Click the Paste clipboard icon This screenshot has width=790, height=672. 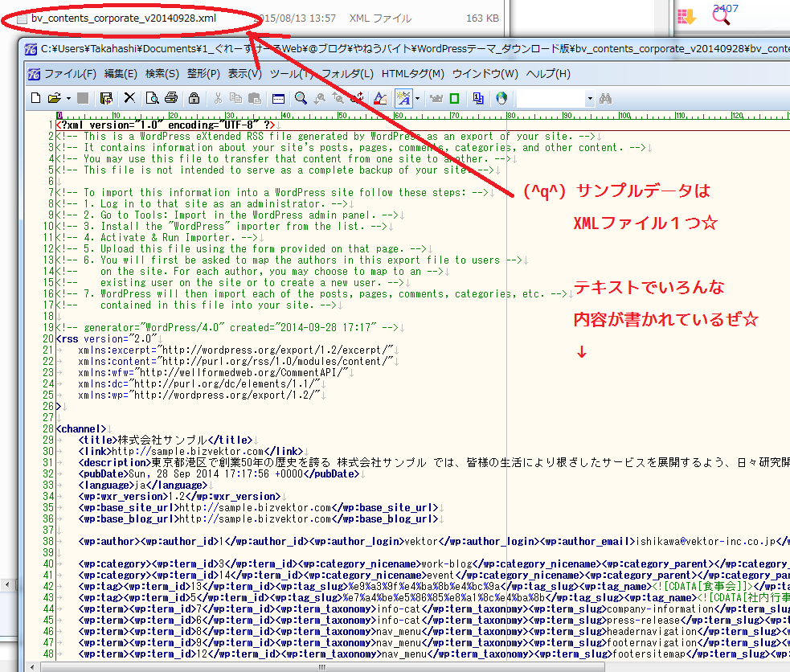point(255,98)
